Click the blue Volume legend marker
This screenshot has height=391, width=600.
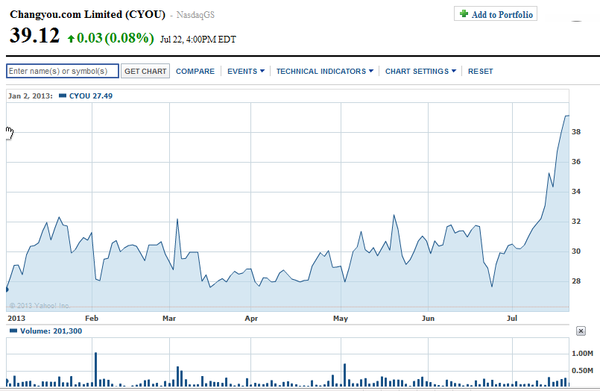[x=13, y=331]
